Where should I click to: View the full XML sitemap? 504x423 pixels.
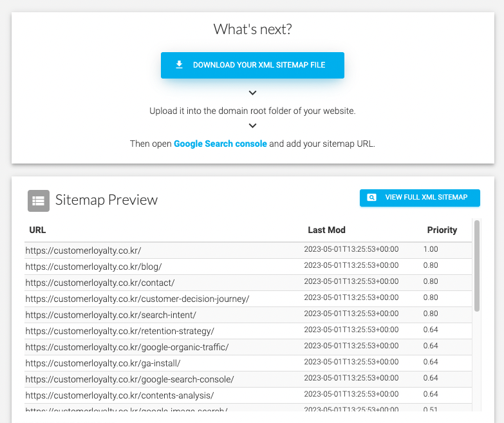[420, 198]
